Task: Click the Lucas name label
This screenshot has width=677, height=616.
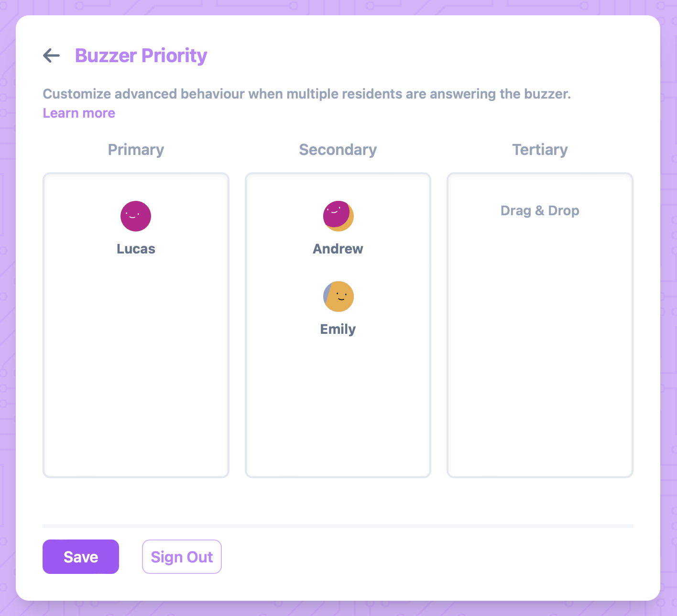Action: 136,249
